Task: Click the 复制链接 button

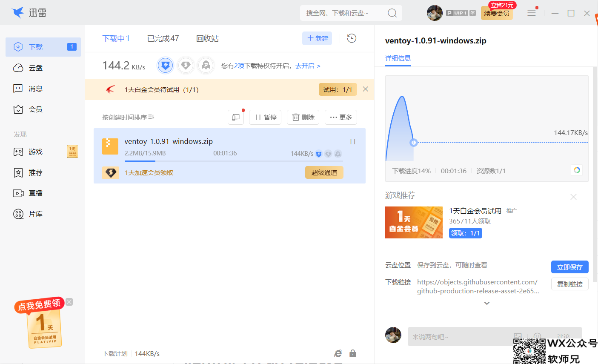Action: pyautogui.click(x=570, y=284)
